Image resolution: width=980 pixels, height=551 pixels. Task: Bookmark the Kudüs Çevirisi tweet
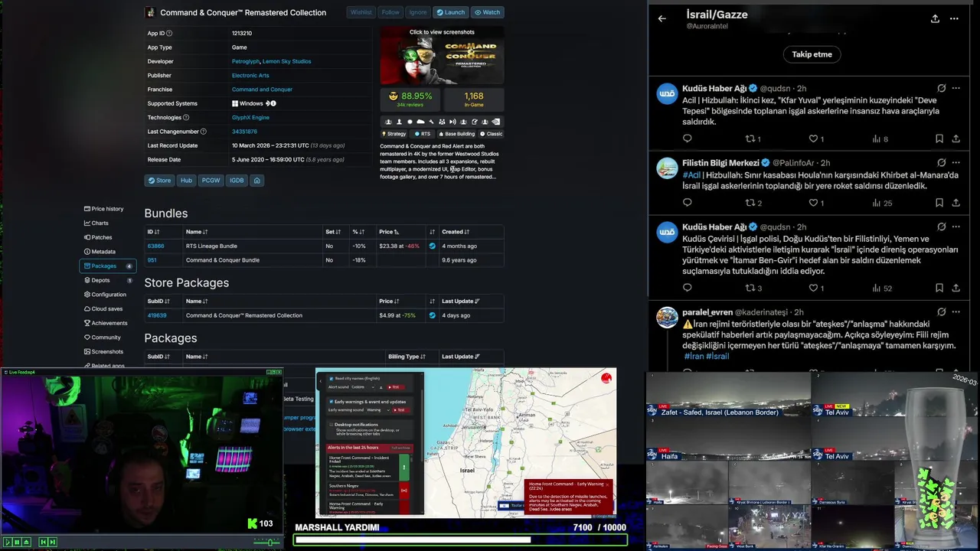tap(939, 288)
